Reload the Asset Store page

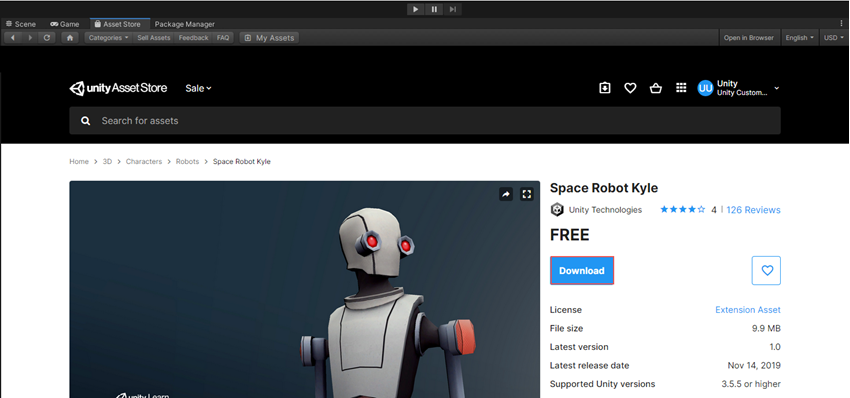click(47, 38)
